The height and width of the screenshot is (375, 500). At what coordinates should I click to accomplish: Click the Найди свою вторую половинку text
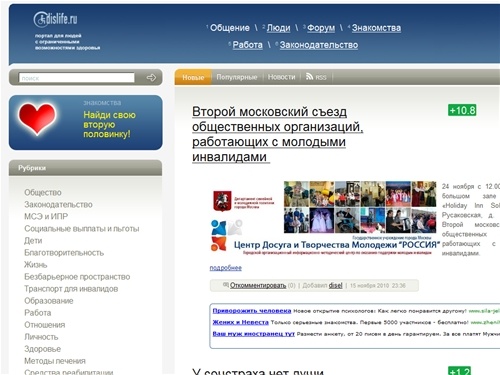(x=109, y=124)
